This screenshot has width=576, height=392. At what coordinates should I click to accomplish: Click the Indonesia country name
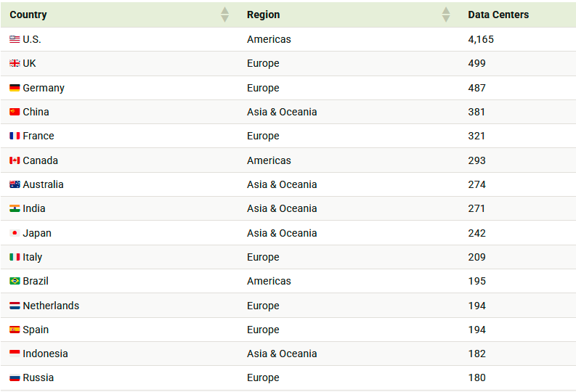coord(45,354)
